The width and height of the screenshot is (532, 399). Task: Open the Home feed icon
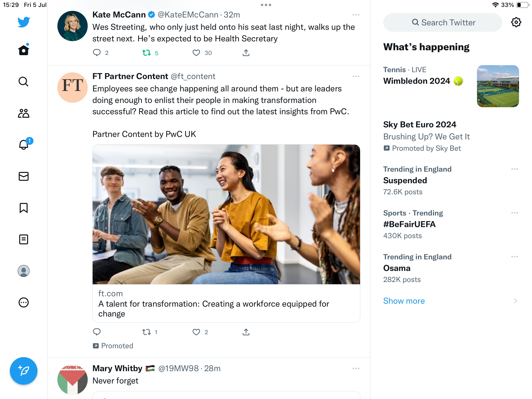click(x=24, y=50)
